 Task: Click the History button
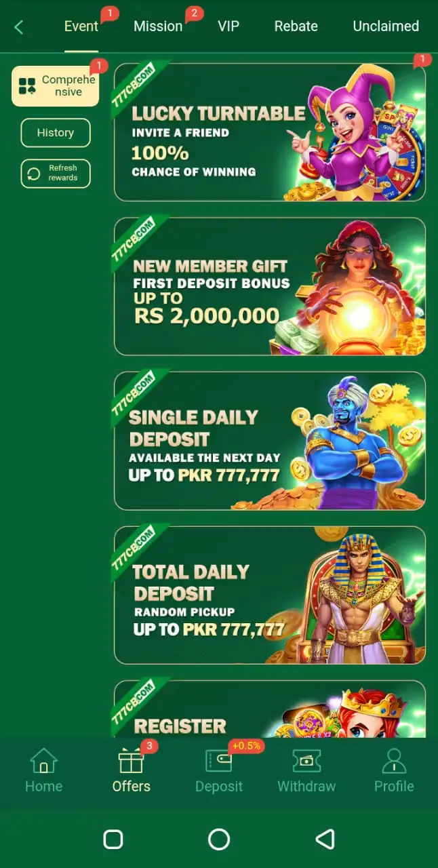click(x=56, y=133)
